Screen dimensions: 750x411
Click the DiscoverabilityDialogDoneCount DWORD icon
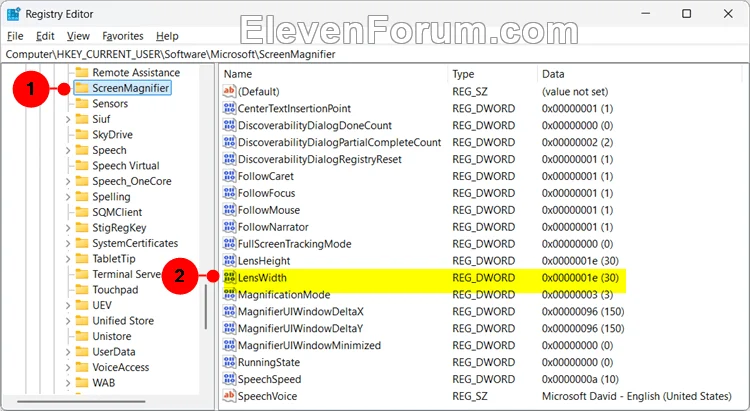point(230,125)
